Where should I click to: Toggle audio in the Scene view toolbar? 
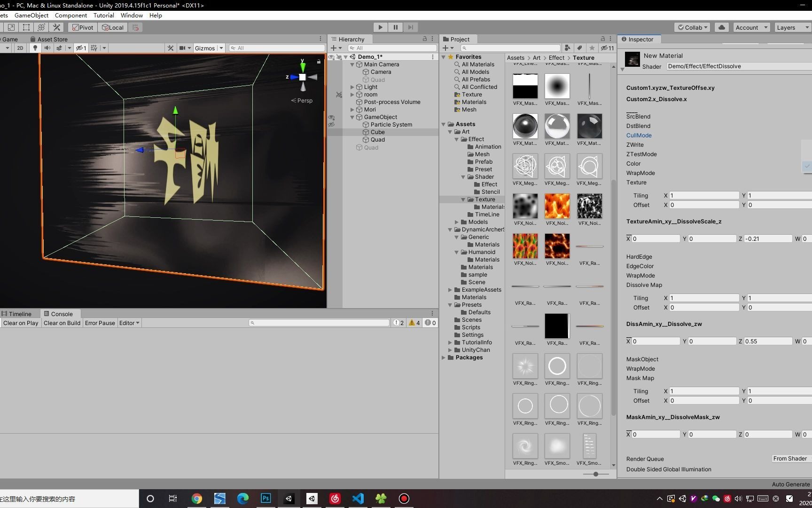47,48
